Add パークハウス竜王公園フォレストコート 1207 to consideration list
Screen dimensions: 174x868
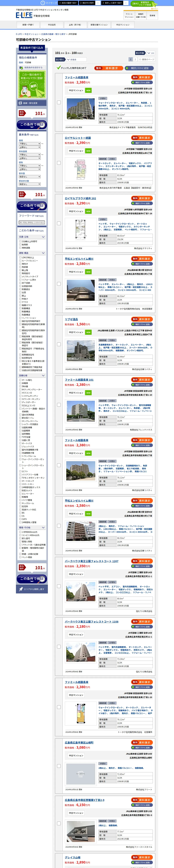(142, 566)
